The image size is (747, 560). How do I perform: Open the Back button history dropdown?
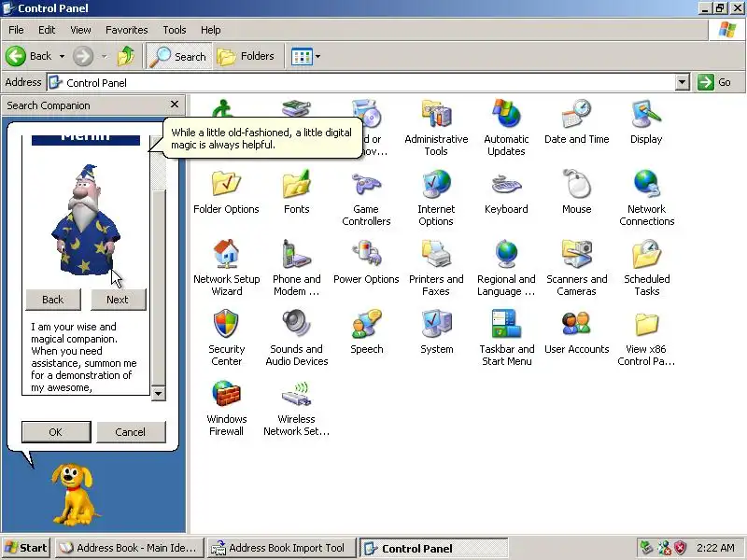click(x=62, y=56)
